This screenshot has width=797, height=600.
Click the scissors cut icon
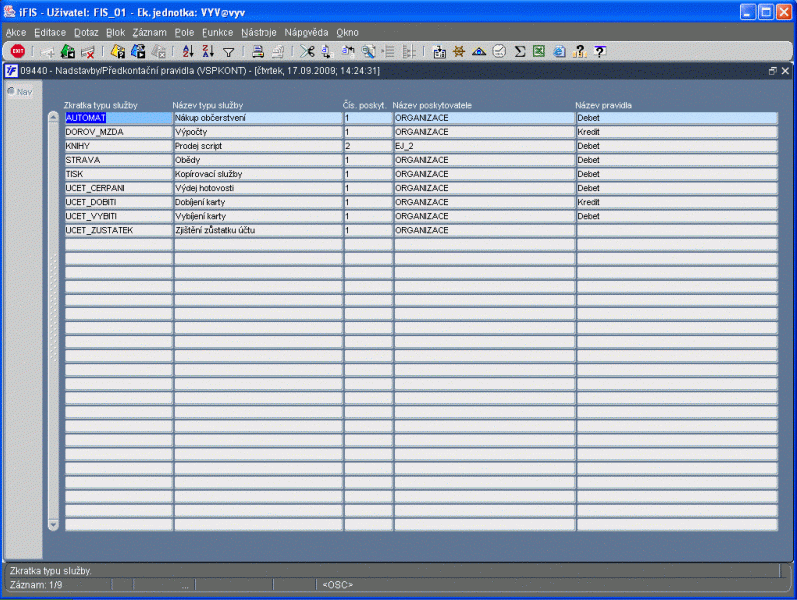tap(307, 51)
